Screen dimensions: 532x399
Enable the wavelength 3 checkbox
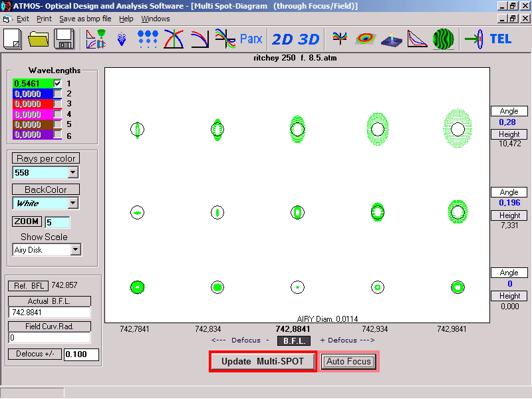(x=58, y=104)
